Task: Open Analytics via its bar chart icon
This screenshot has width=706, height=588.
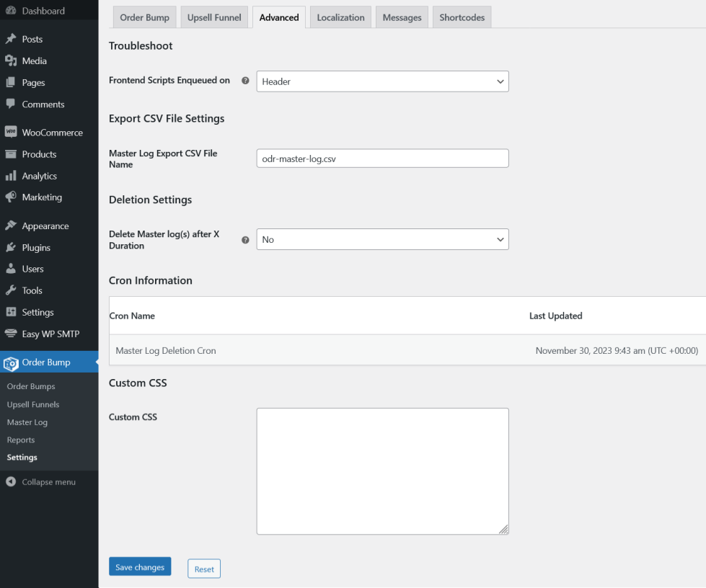Action: tap(11, 176)
